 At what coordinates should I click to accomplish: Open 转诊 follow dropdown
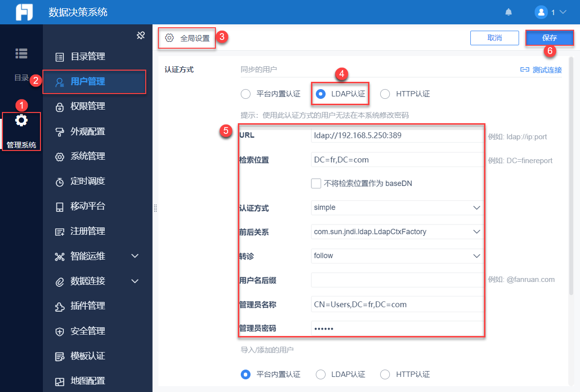pyautogui.click(x=397, y=256)
